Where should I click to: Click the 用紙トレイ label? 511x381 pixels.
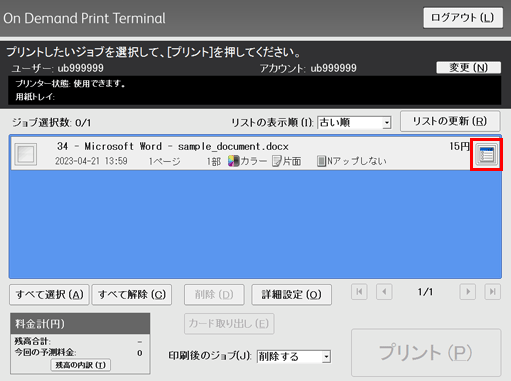click(35, 97)
